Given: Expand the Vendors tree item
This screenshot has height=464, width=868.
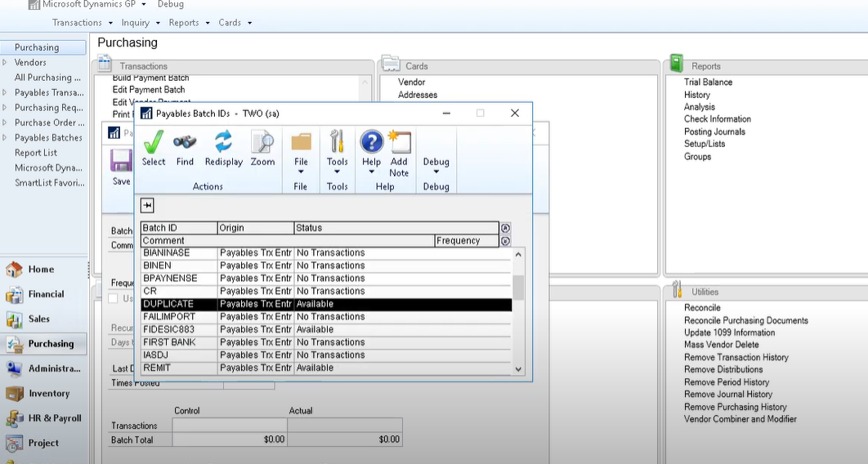Looking at the screenshot, I should [x=5, y=63].
